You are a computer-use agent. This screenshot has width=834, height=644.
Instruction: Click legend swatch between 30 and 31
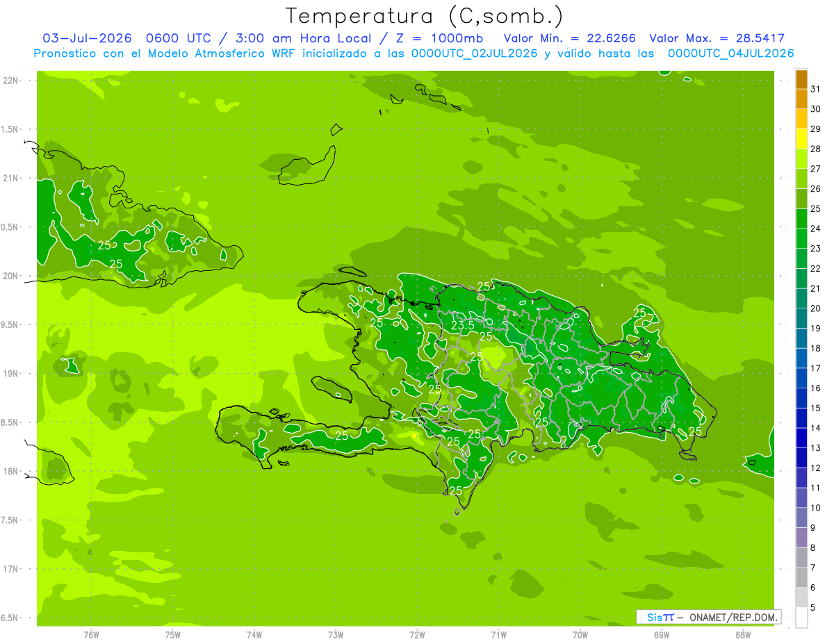point(801,99)
